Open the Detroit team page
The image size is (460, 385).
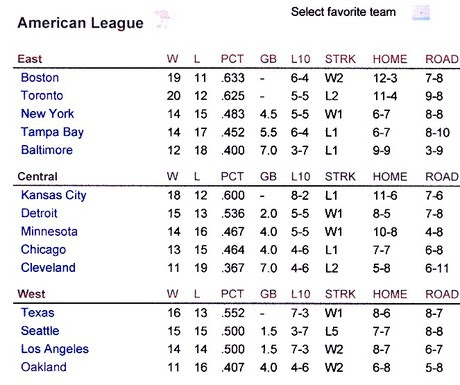pos(39,213)
